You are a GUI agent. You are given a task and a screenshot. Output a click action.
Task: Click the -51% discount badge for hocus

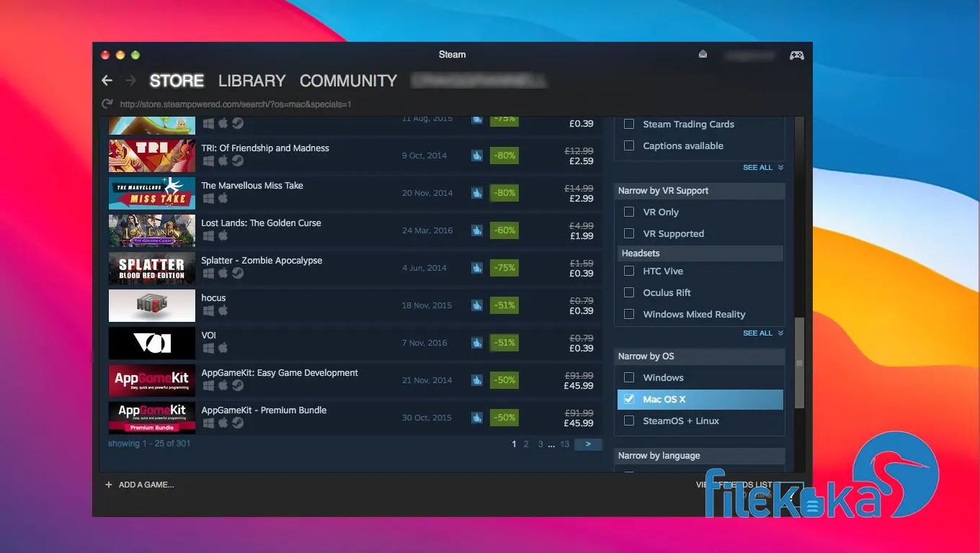(x=504, y=305)
